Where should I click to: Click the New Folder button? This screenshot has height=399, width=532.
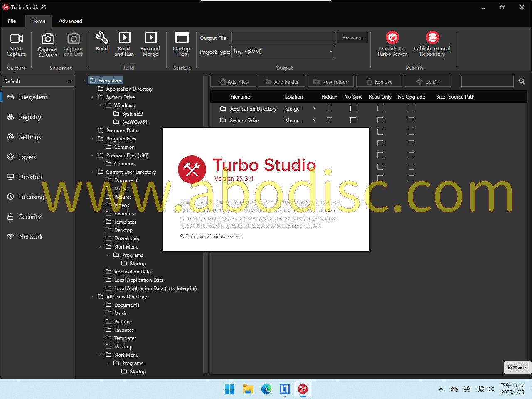pyautogui.click(x=330, y=81)
